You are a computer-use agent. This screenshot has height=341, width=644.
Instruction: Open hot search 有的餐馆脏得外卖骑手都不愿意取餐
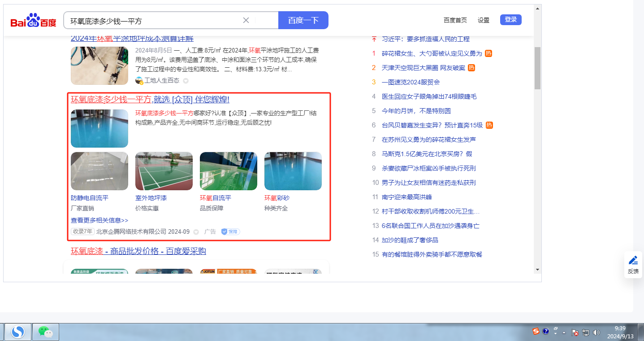432,254
